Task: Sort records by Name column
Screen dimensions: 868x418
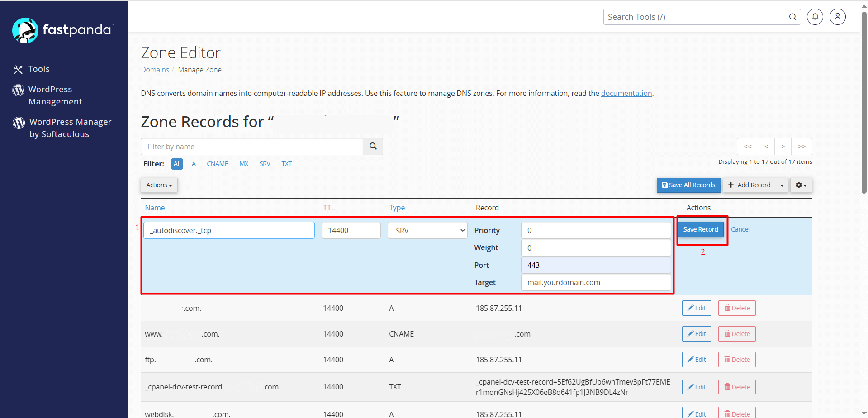Action: 155,208
